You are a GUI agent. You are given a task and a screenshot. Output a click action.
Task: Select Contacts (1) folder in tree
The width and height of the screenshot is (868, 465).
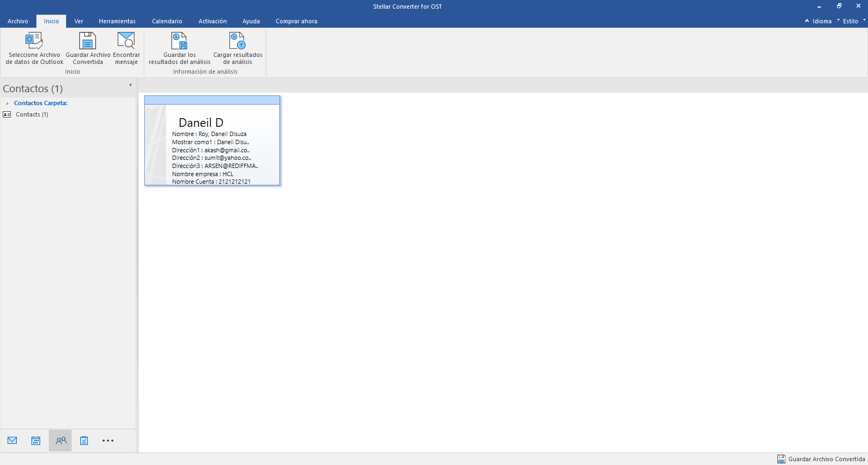tap(32, 114)
